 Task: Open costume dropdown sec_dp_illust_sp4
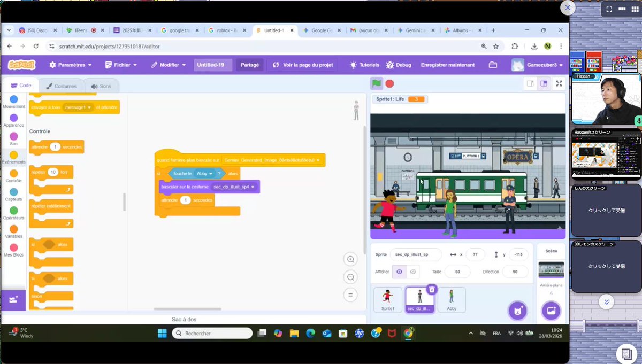point(234,187)
